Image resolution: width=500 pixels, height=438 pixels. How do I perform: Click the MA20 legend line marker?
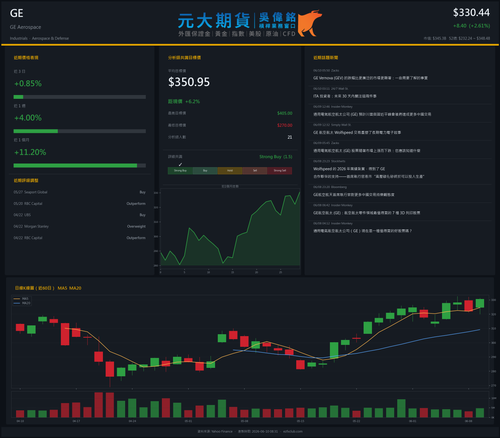tap(17, 303)
